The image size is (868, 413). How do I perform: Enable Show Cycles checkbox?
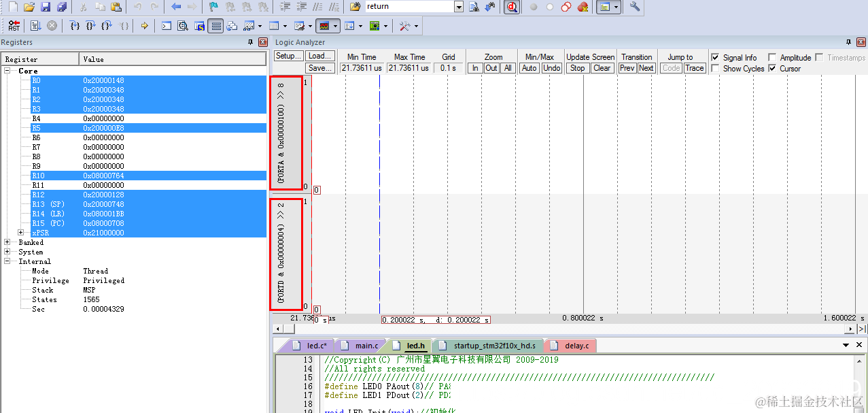(x=715, y=69)
